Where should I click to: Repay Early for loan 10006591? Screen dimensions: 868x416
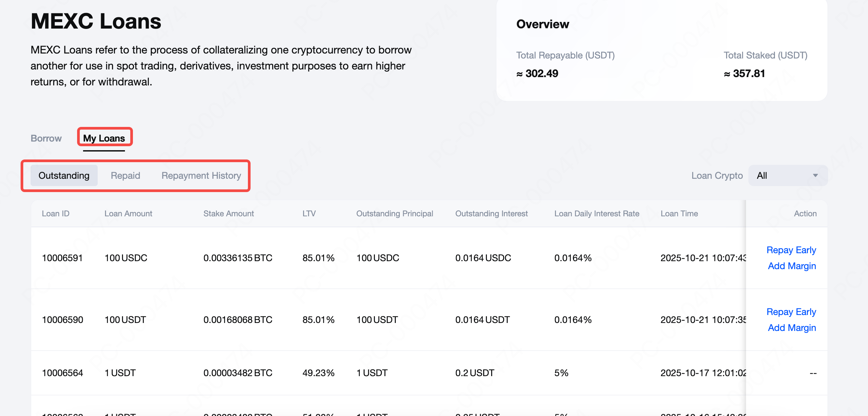point(791,250)
